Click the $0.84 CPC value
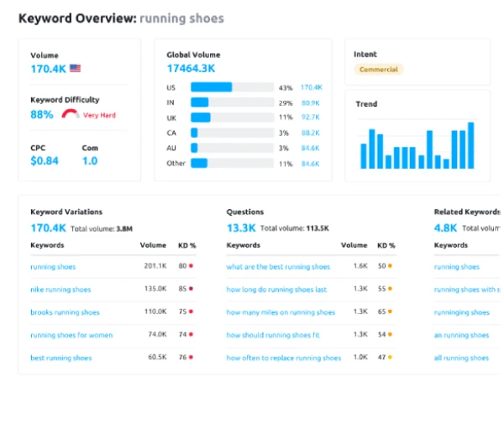The width and height of the screenshot is (504, 445). point(45,160)
